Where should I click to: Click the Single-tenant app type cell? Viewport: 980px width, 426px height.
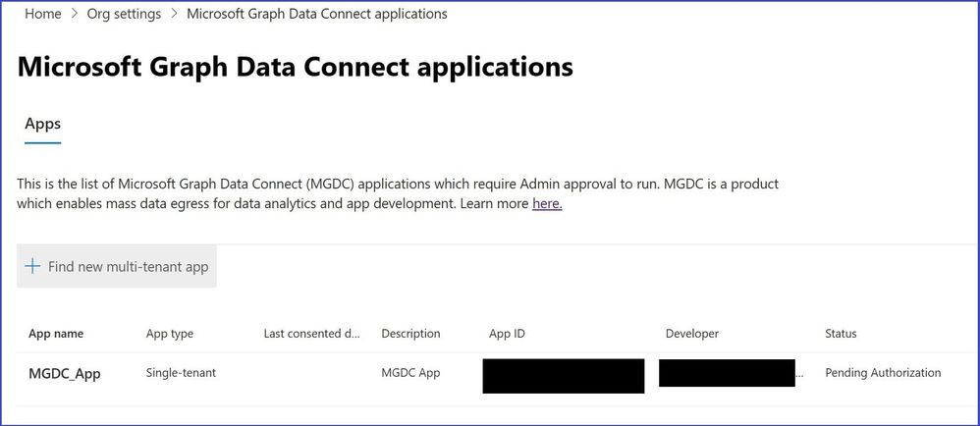(181, 373)
